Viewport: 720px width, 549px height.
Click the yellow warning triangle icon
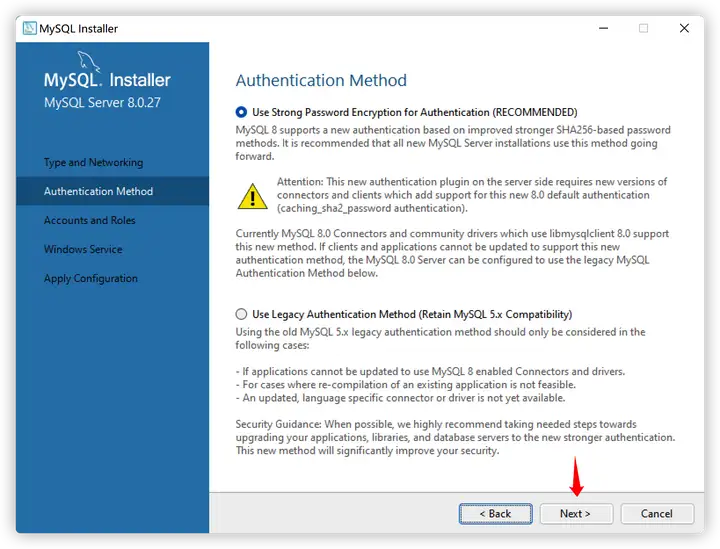(x=252, y=196)
